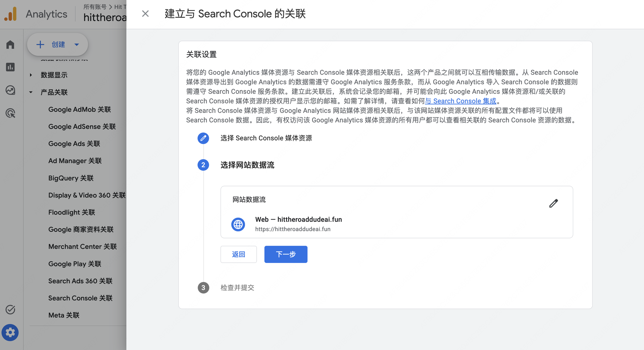Open Google 商家资料关联
Image resolution: width=644 pixels, height=350 pixels.
pyautogui.click(x=81, y=229)
